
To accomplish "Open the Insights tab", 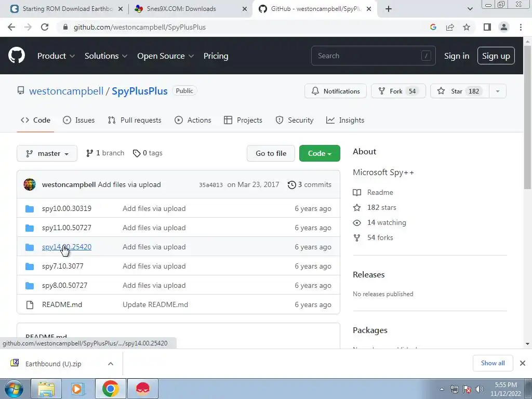I will pos(345,120).
